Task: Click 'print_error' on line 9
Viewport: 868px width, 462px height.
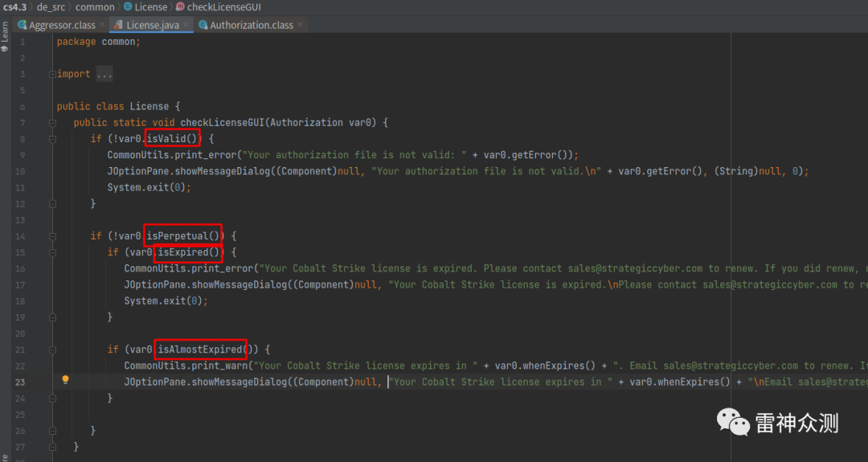Action: coord(206,155)
